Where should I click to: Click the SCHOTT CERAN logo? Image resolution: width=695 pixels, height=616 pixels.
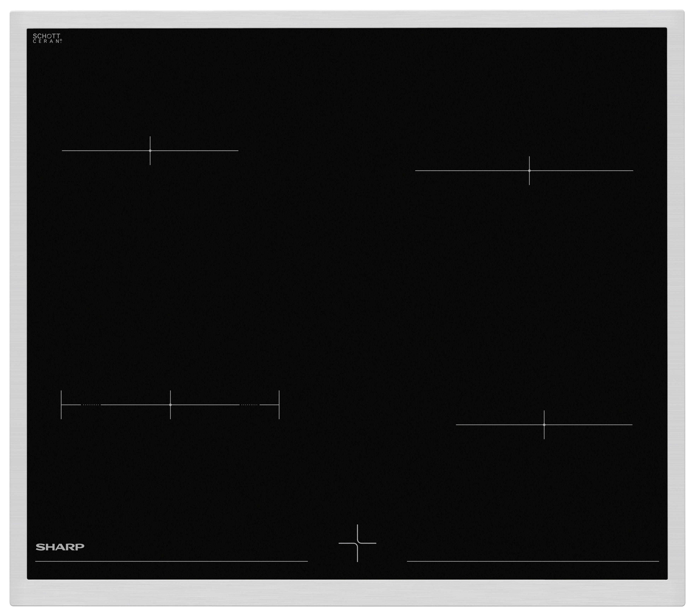(x=47, y=38)
